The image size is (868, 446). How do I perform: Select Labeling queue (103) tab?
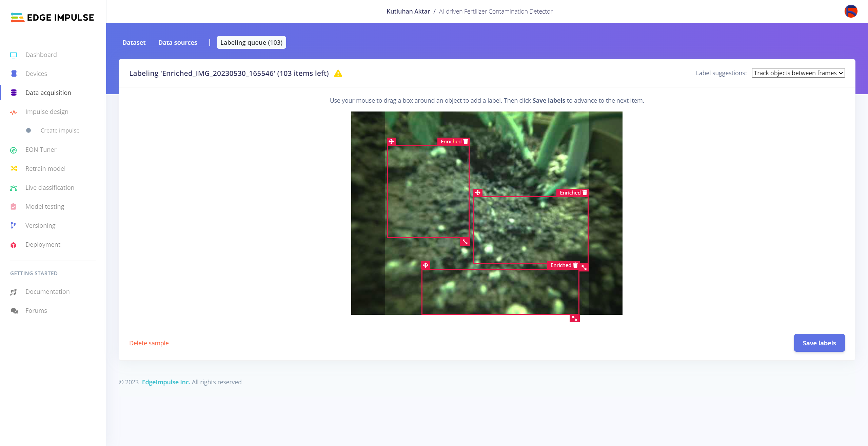point(251,43)
